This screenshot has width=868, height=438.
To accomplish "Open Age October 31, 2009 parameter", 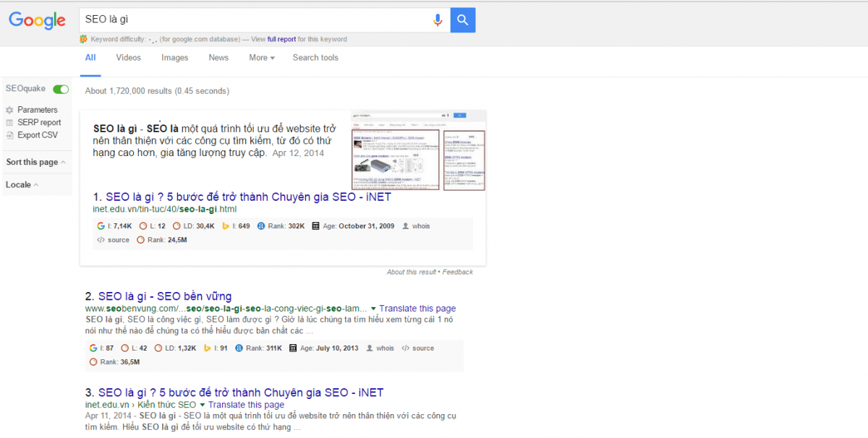I will click(x=353, y=226).
